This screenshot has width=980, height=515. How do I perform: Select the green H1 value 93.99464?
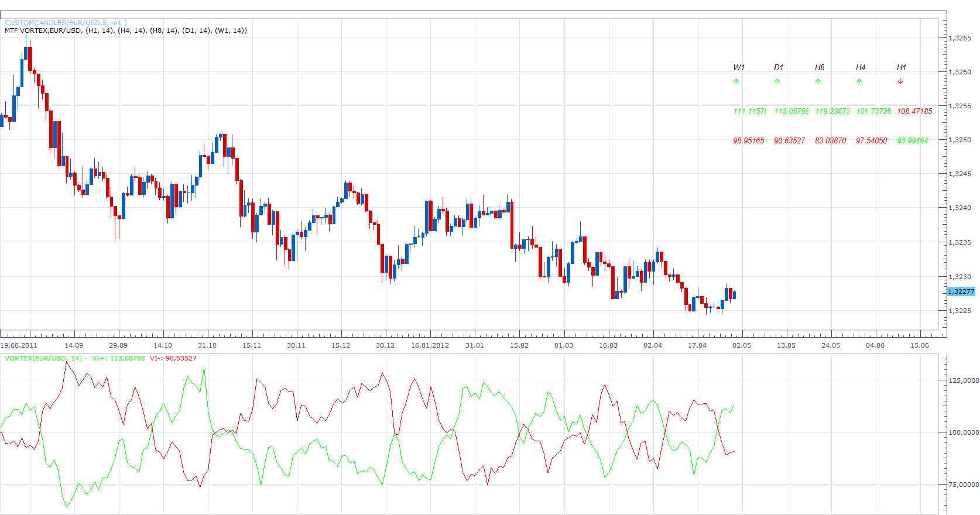[913, 140]
